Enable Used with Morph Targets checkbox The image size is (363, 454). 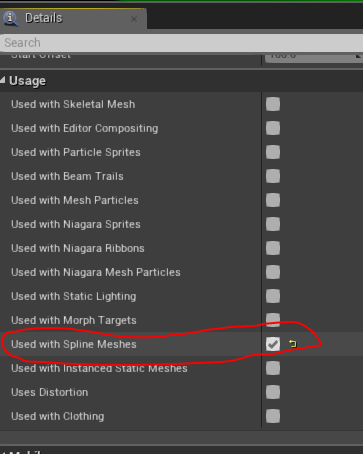pos(273,320)
